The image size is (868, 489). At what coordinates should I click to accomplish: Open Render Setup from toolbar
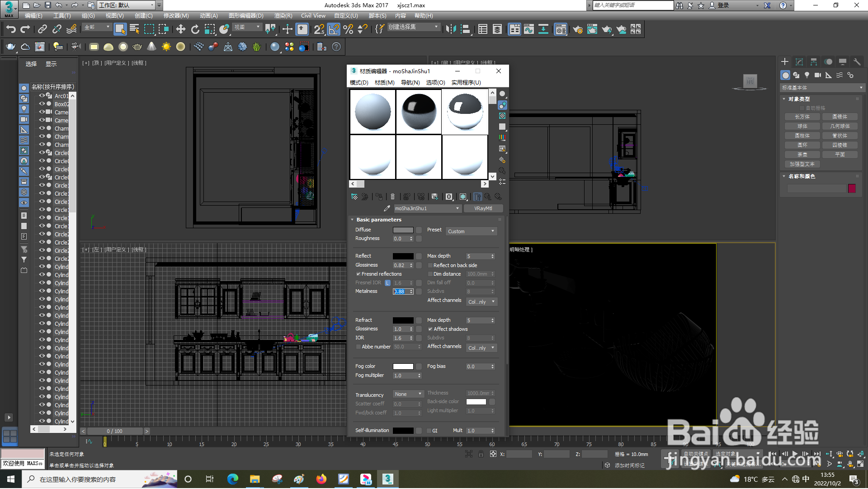coord(578,29)
